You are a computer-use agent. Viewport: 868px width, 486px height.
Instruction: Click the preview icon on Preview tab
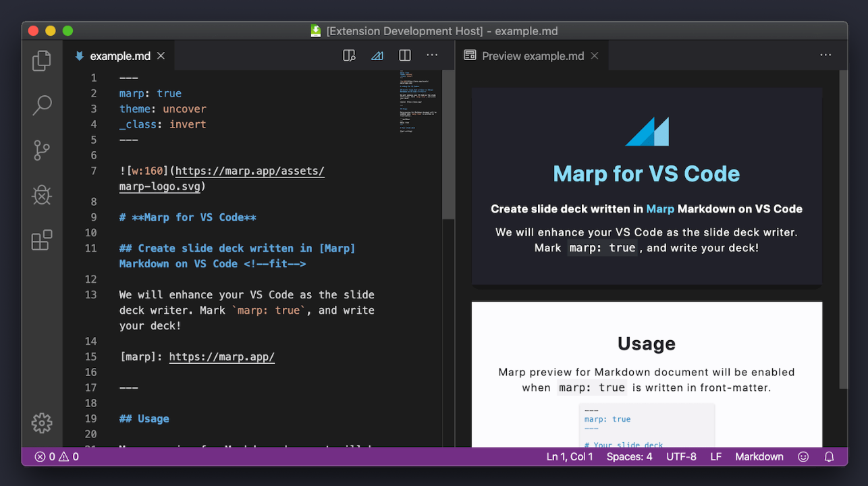(470, 56)
